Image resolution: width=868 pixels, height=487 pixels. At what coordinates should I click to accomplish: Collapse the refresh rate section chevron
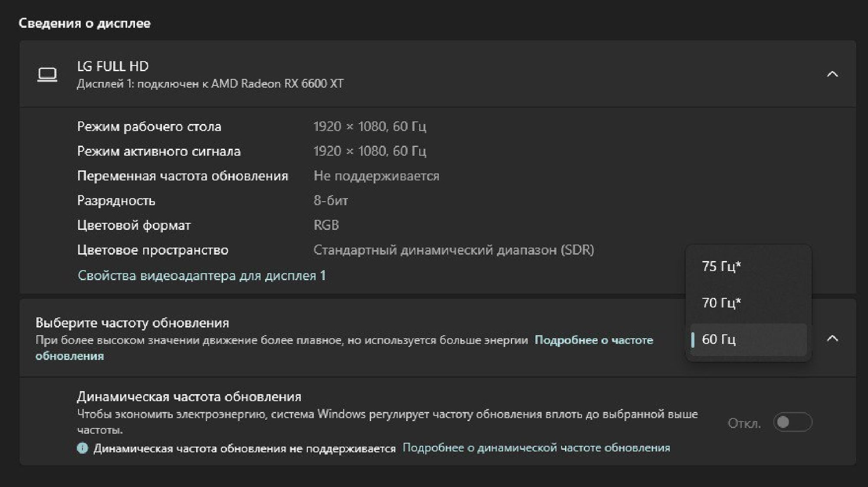click(x=832, y=339)
